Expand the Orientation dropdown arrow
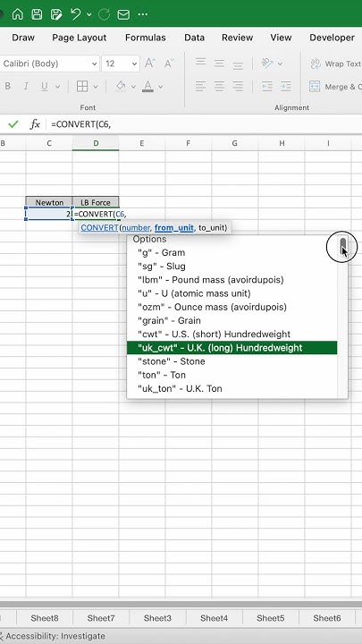Image resolution: width=362 pixels, height=644 pixels. [x=280, y=64]
